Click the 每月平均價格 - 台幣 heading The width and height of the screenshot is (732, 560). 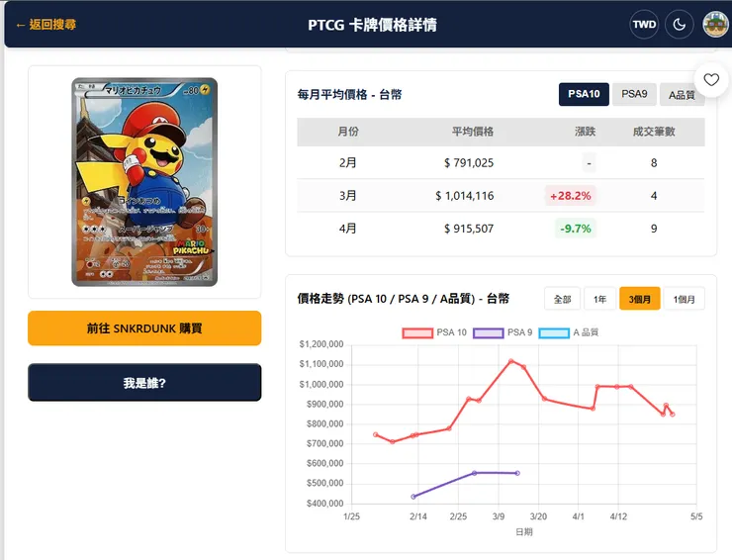click(x=349, y=95)
